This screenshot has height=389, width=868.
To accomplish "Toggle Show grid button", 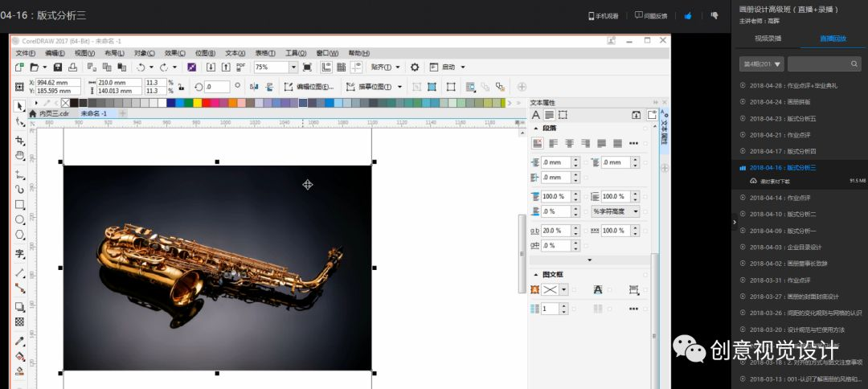I will (x=342, y=67).
